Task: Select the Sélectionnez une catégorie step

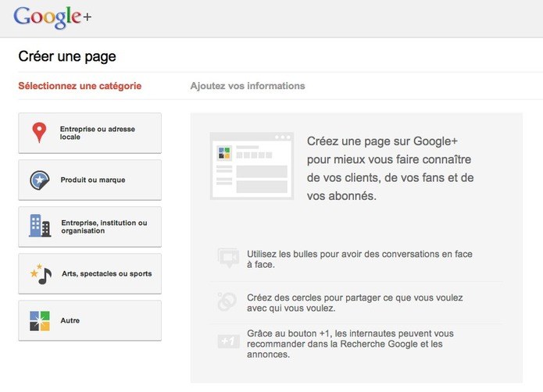Action: pos(80,86)
